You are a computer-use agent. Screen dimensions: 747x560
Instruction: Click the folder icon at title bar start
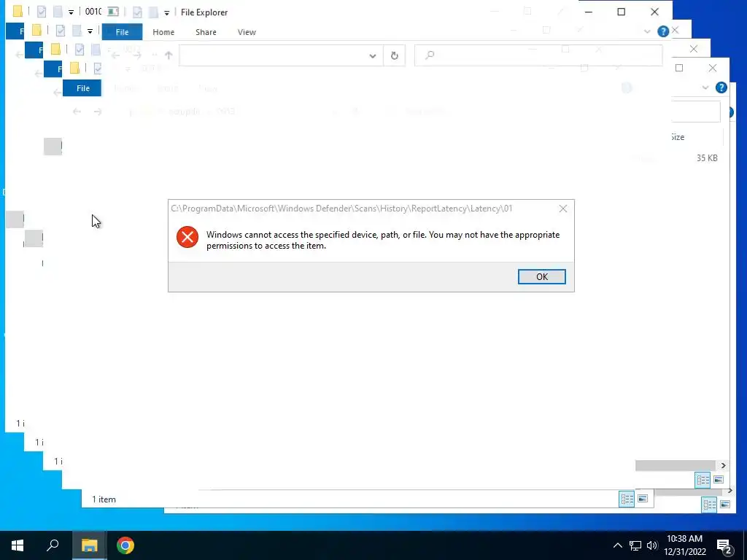click(18, 12)
